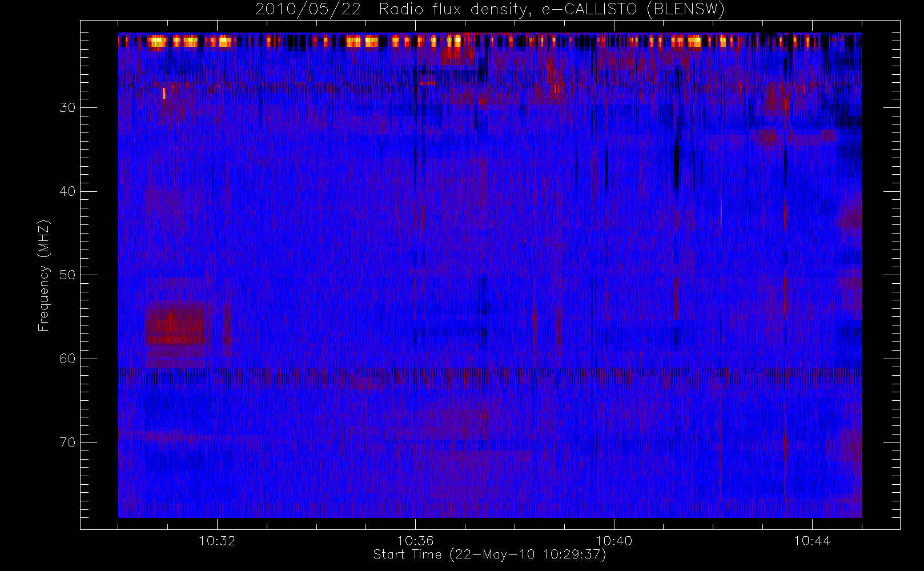Click the 40 frequency tick label
Image resolution: width=924 pixels, height=571 pixels.
click(67, 191)
